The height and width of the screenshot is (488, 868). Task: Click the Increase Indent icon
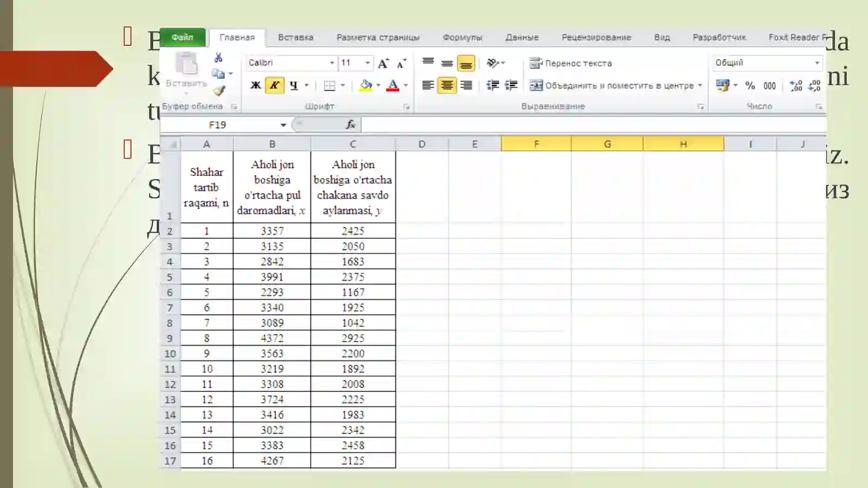511,85
